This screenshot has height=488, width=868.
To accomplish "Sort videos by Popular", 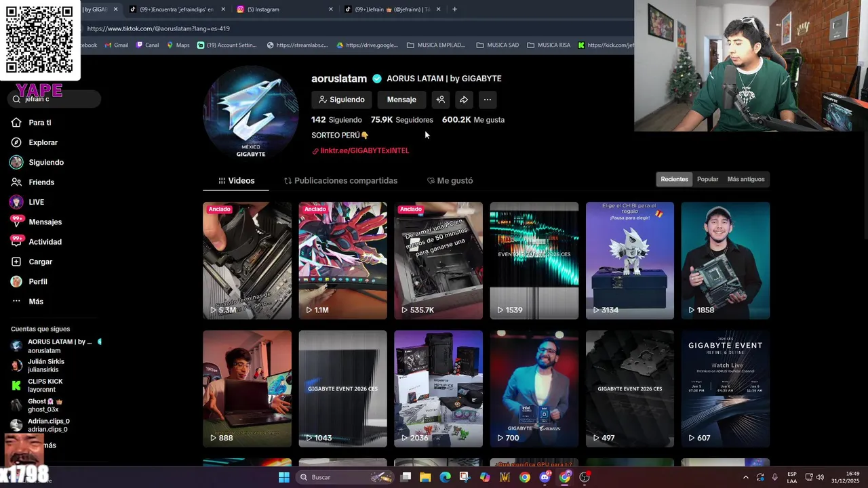I will [707, 179].
